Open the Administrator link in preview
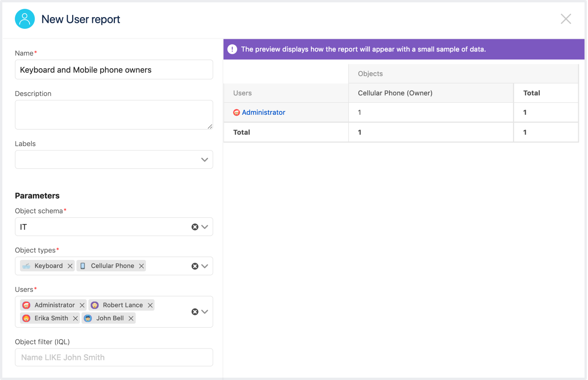The image size is (588, 380). point(263,112)
